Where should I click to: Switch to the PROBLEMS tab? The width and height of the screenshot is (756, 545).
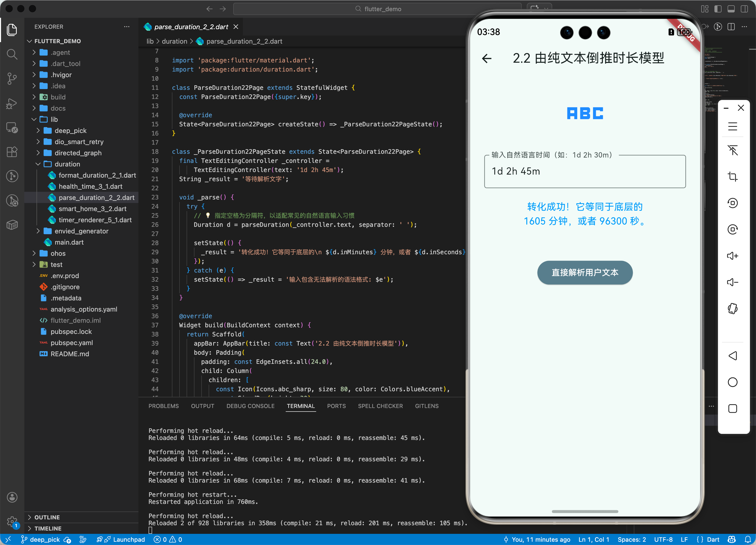tap(163, 406)
